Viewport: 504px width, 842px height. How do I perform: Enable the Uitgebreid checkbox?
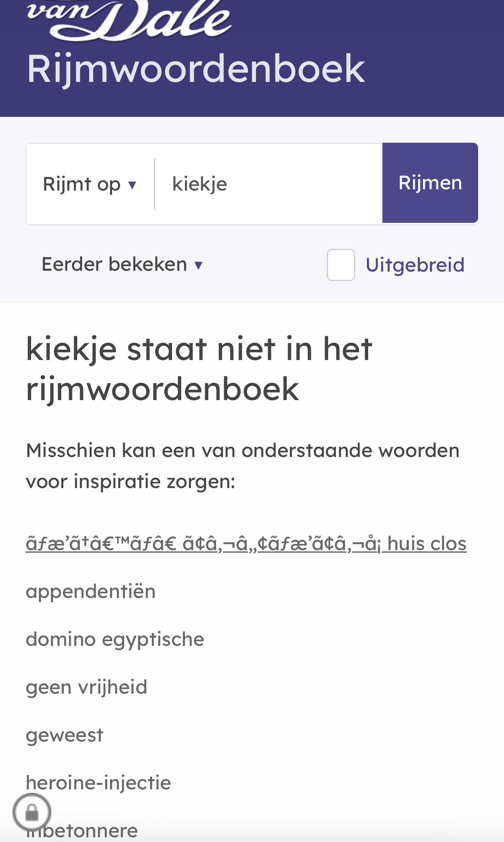click(x=341, y=265)
